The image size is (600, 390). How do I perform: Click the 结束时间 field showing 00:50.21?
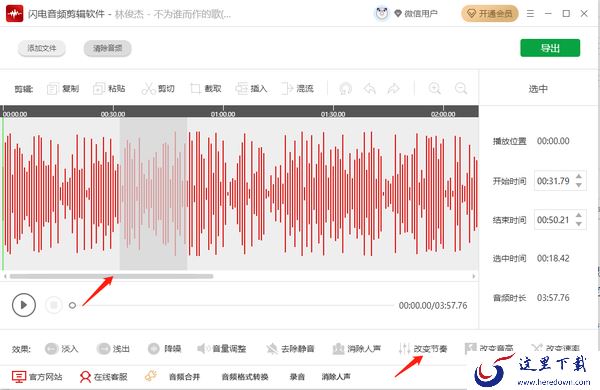[x=553, y=220]
